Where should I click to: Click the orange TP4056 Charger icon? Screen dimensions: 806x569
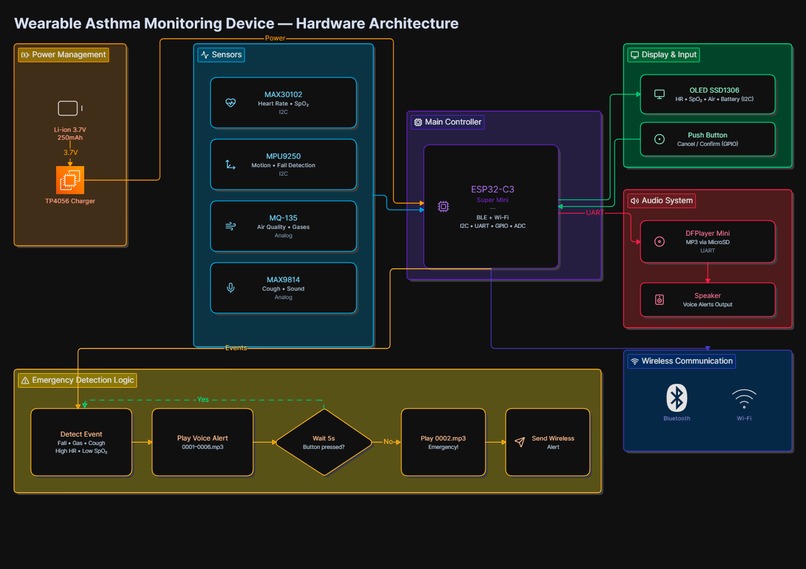tap(70, 180)
